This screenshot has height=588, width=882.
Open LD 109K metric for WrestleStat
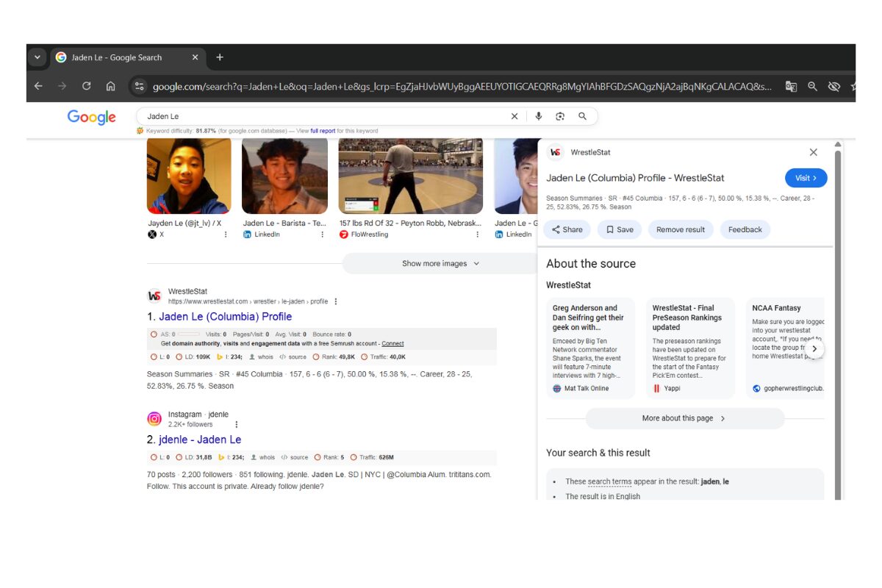pos(193,357)
